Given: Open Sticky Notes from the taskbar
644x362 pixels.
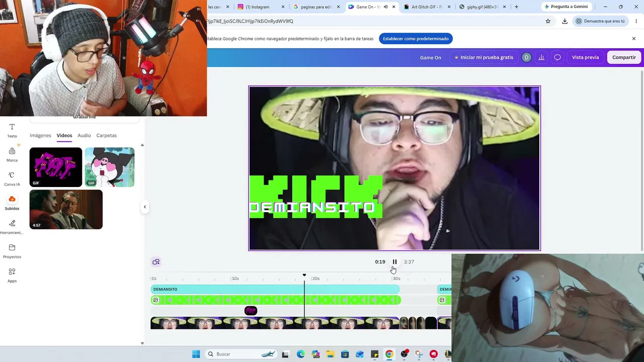Looking at the screenshot, I should pos(374,354).
